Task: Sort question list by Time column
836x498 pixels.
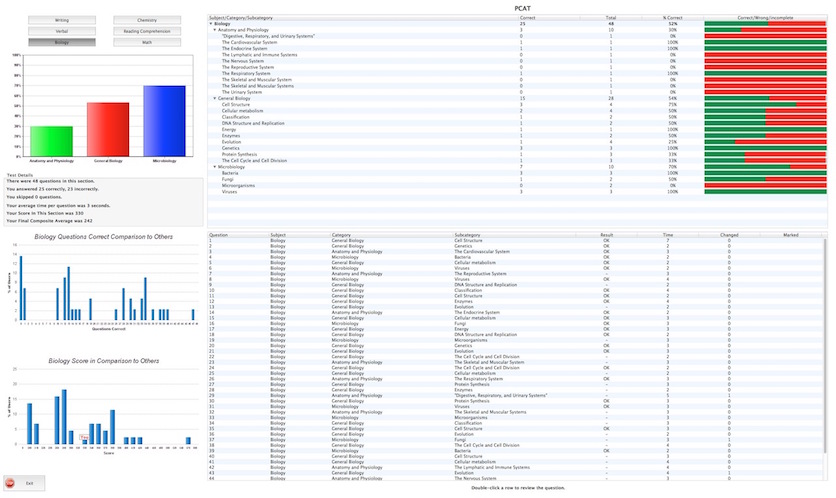Action: (668, 235)
